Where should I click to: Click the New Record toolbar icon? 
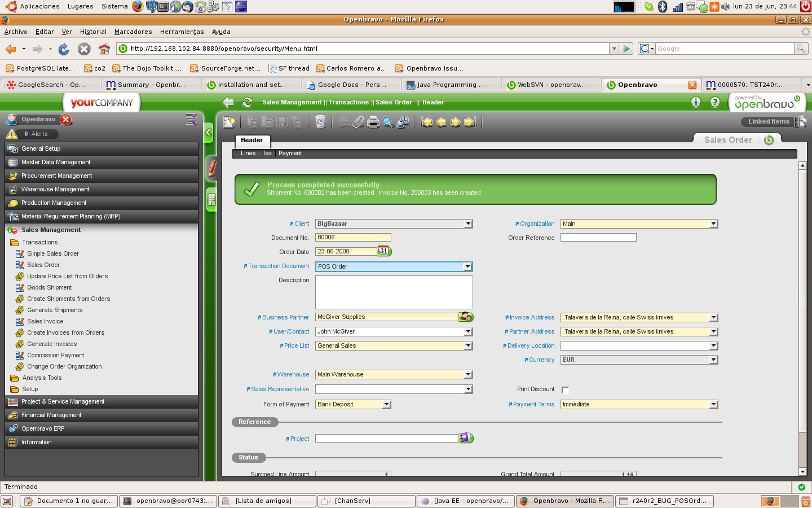(230, 122)
